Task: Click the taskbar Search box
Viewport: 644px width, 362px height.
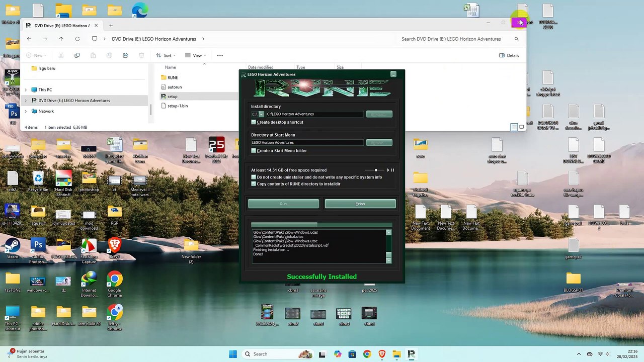Action: tap(278, 354)
